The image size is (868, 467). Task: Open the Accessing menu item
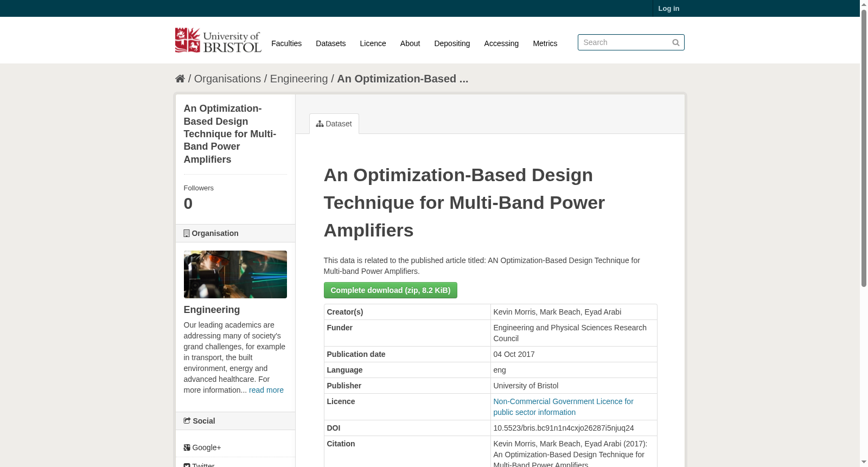tap(501, 43)
